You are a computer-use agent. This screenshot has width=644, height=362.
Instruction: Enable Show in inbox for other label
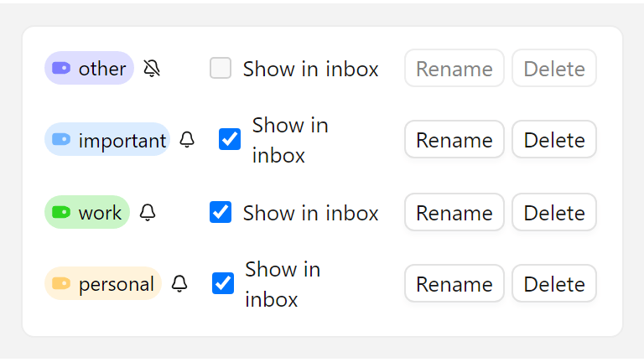[x=221, y=69]
